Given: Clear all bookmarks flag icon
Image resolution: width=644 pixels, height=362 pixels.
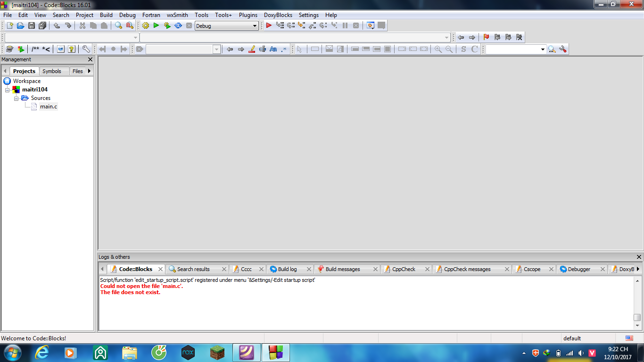Looking at the screenshot, I should 519,37.
